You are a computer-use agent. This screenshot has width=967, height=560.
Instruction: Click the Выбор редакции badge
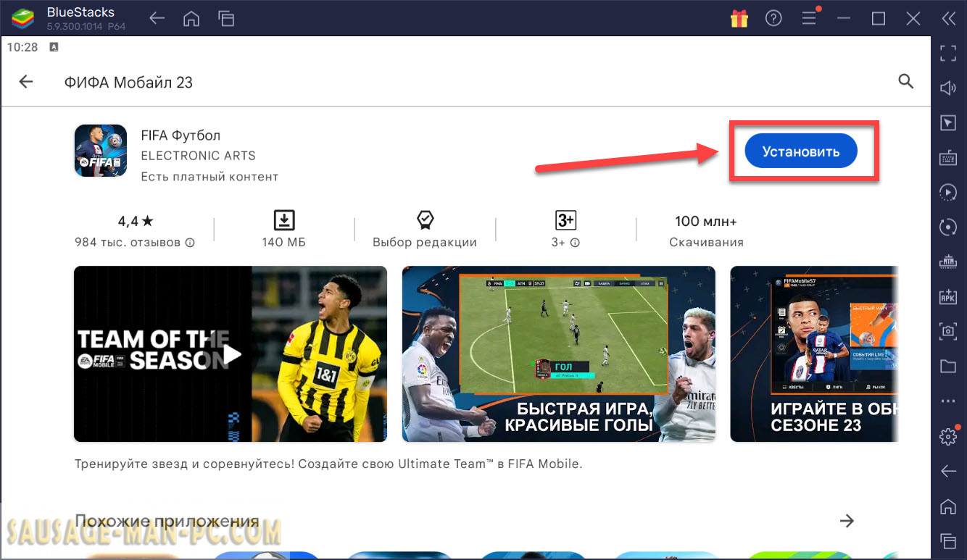pyautogui.click(x=425, y=230)
